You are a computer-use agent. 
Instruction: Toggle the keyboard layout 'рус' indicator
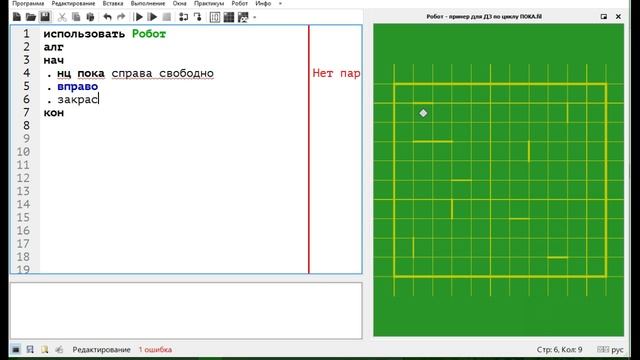pyautogui.click(x=611, y=349)
